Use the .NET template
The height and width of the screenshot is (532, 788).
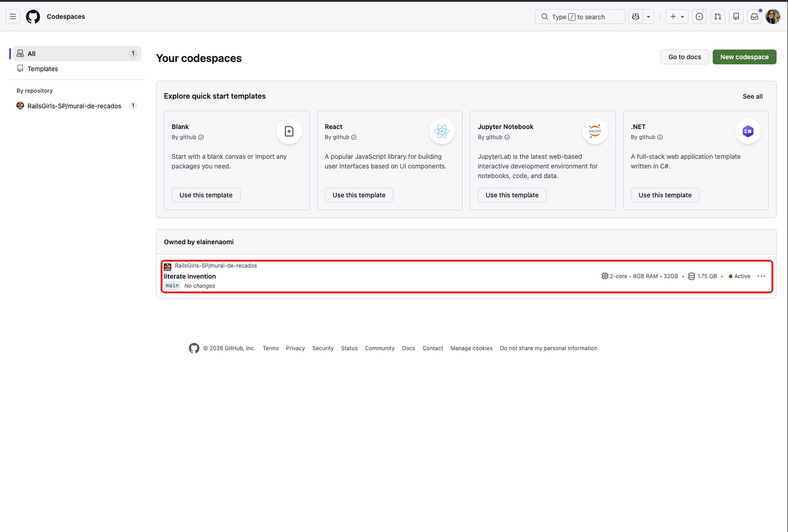click(x=665, y=195)
